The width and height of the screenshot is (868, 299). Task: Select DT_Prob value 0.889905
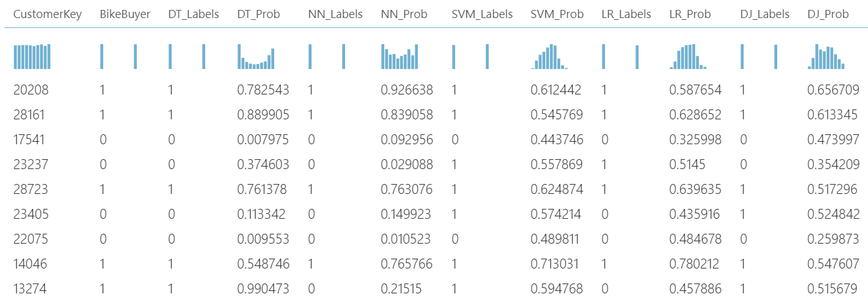pyautogui.click(x=263, y=115)
